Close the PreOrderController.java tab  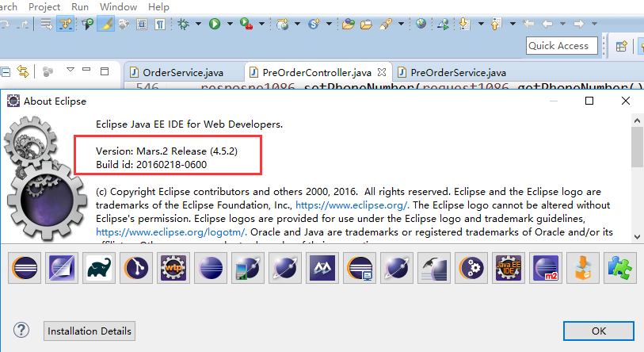pos(382,72)
